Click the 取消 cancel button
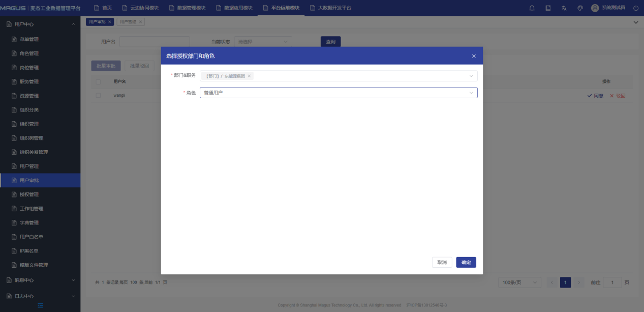This screenshot has width=644, height=312. (442, 262)
